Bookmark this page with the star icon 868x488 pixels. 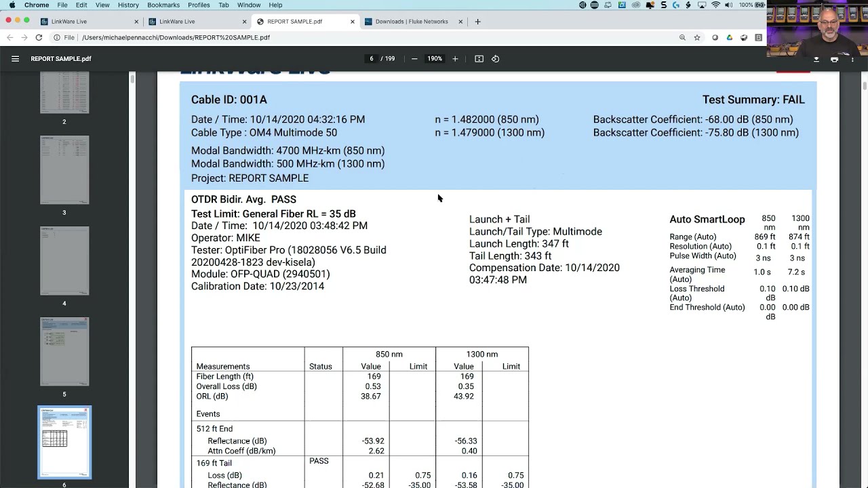tap(696, 37)
